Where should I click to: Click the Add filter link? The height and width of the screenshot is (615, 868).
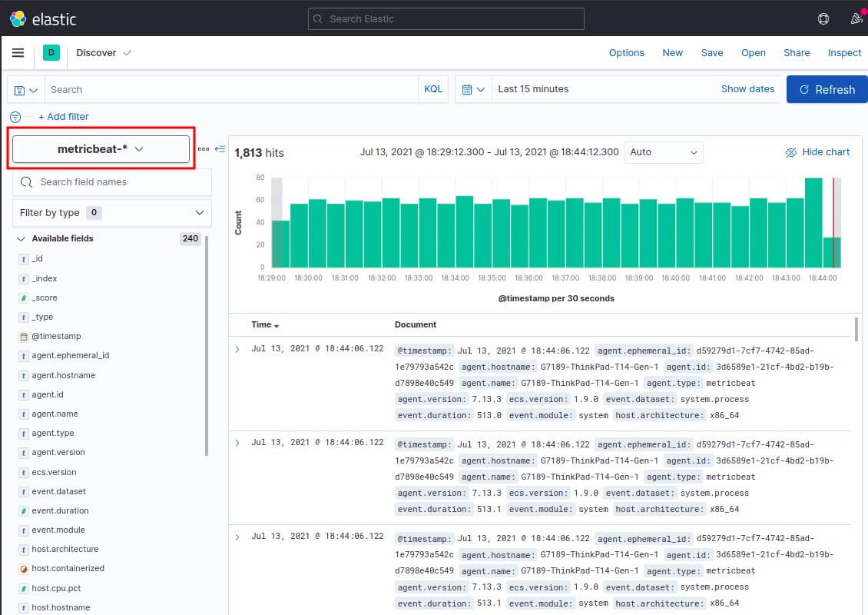[63, 117]
